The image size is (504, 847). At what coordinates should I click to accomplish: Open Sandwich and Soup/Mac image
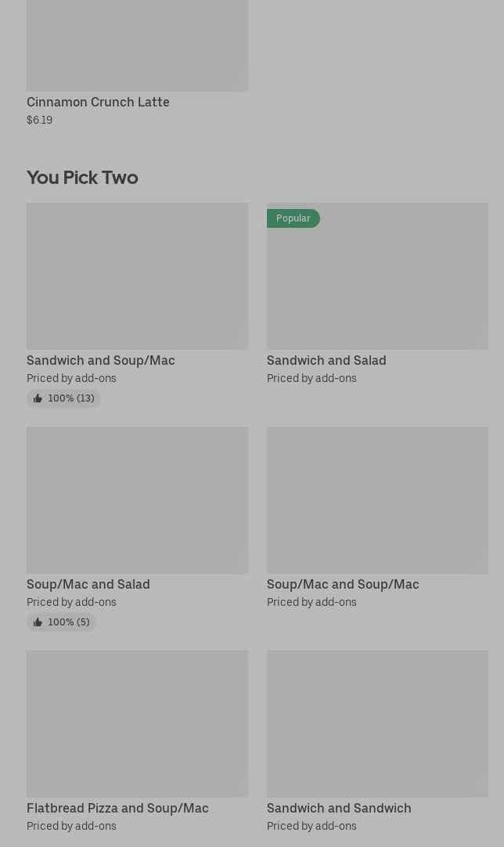(x=137, y=276)
